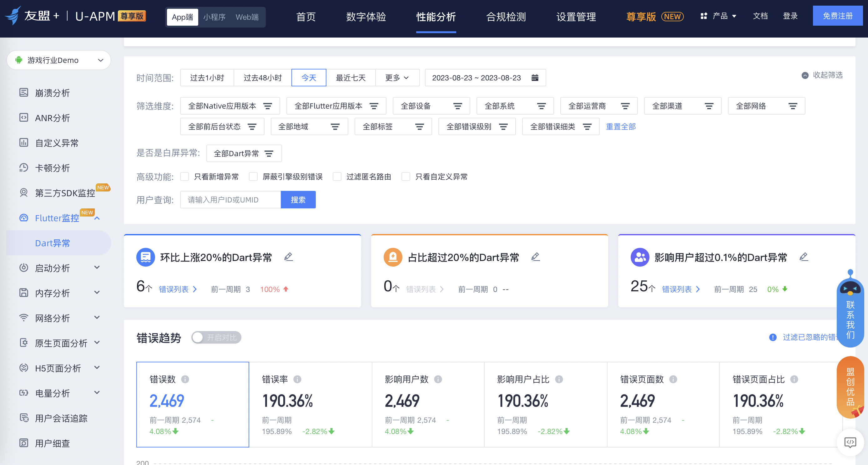Image resolution: width=868 pixels, height=465 pixels.
Task: Open 第三方SDK监控 in the sidebar
Action: pos(65,193)
